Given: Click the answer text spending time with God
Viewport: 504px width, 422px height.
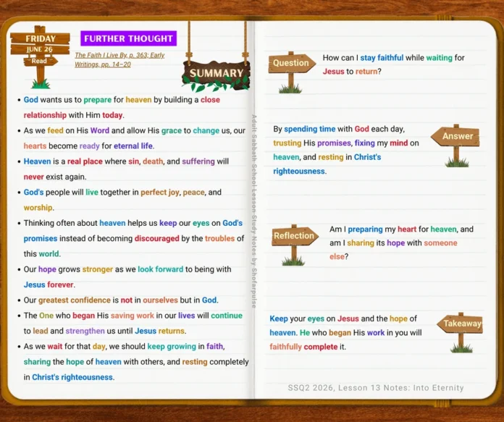Looking at the screenshot, I should [346, 150].
